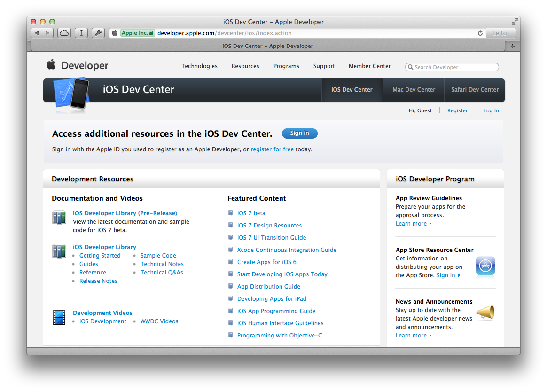The width and height of the screenshot is (547, 392).
Task: Enter fullscreen with the corner arrows icon
Action: [x=515, y=22]
